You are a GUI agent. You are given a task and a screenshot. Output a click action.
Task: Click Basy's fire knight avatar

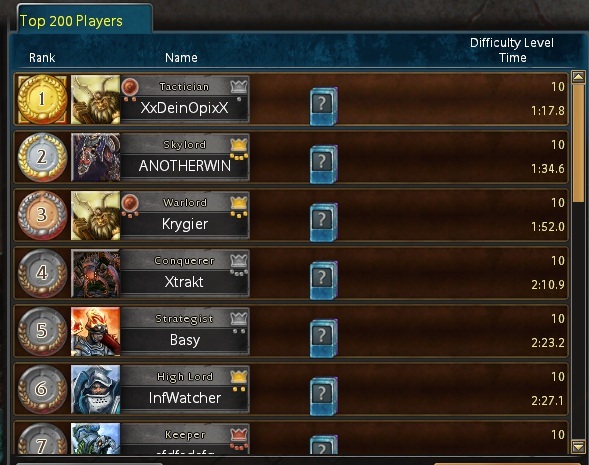(96, 331)
